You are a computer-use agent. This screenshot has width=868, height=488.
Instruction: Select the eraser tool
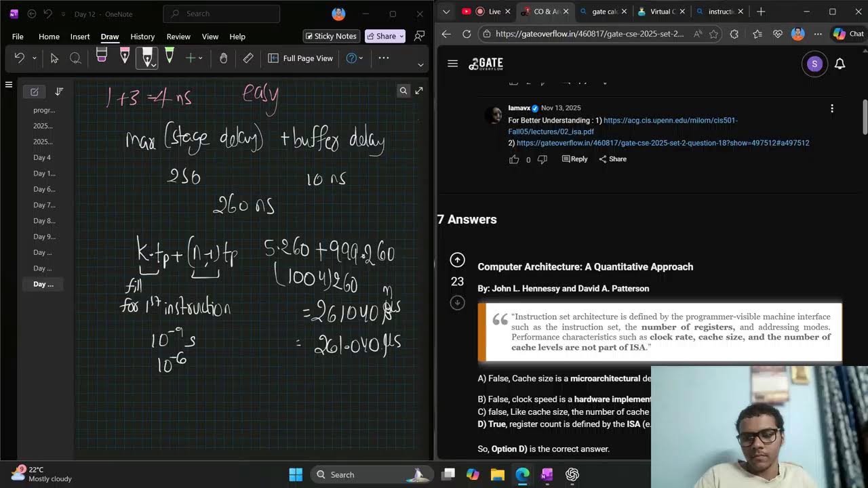(x=102, y=57)
